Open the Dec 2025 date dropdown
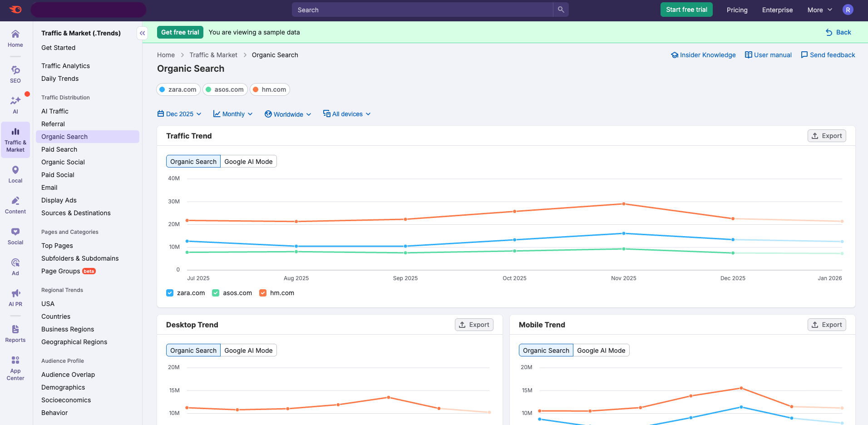 click(x=179, y=114)
